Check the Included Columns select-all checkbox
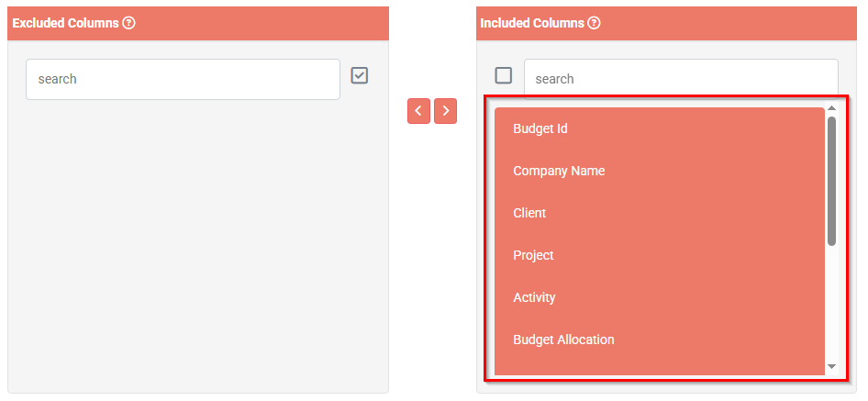868x401 pixels. (503, 75)
